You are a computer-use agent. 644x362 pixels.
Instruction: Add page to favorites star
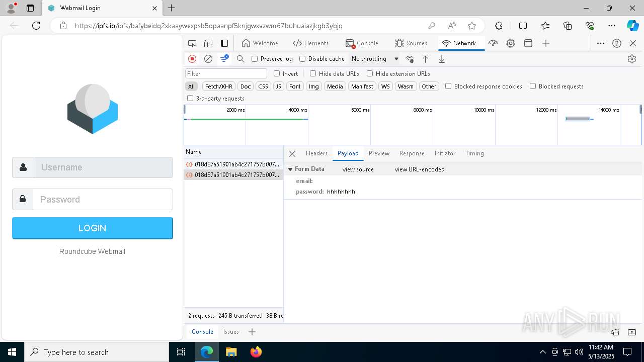tap(472, 26)
